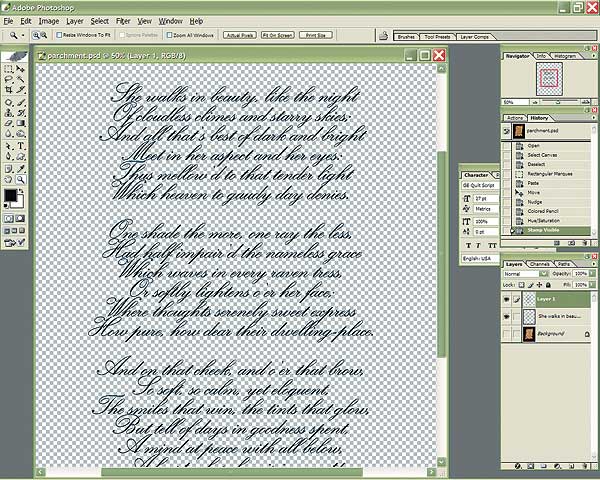The image size is (600, 480).
Task: Select the Hand tool
Action: (8, 179)
